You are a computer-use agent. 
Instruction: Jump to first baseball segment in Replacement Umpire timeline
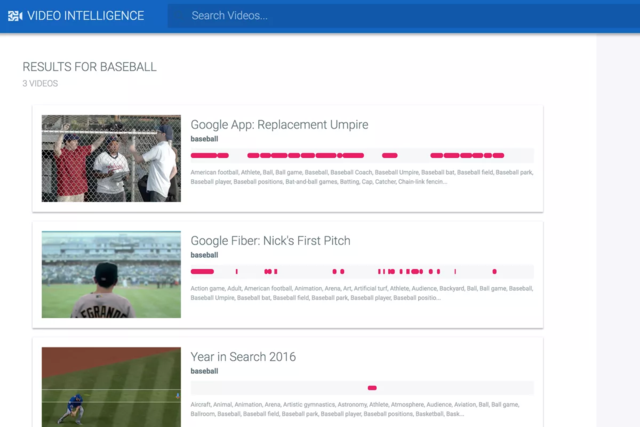coord(209,156)
